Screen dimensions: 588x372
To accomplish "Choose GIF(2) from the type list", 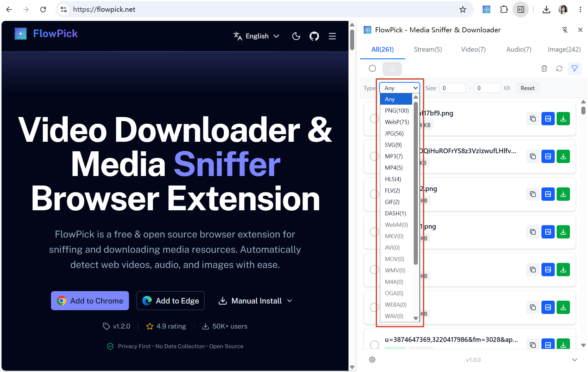I will 396,202.
